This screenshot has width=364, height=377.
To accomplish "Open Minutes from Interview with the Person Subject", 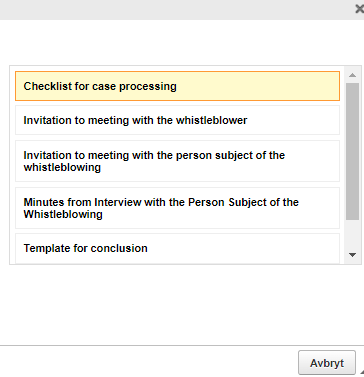I will pos(177,208).
